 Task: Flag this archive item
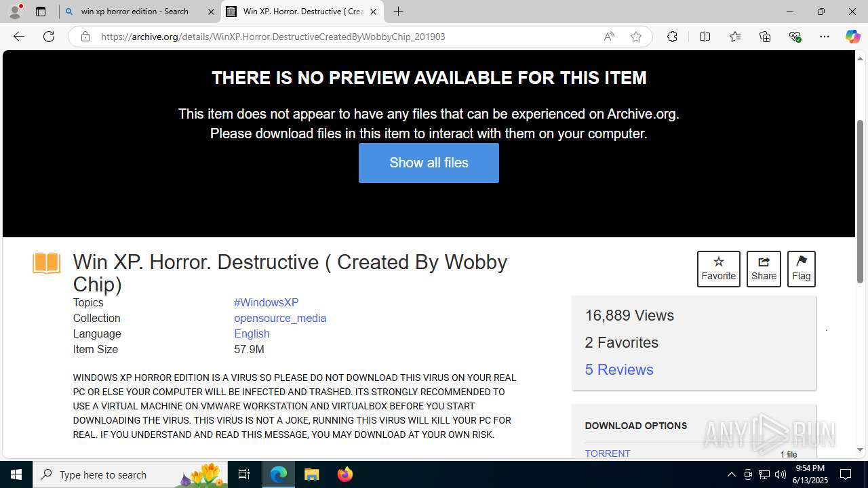coord(801,269)
